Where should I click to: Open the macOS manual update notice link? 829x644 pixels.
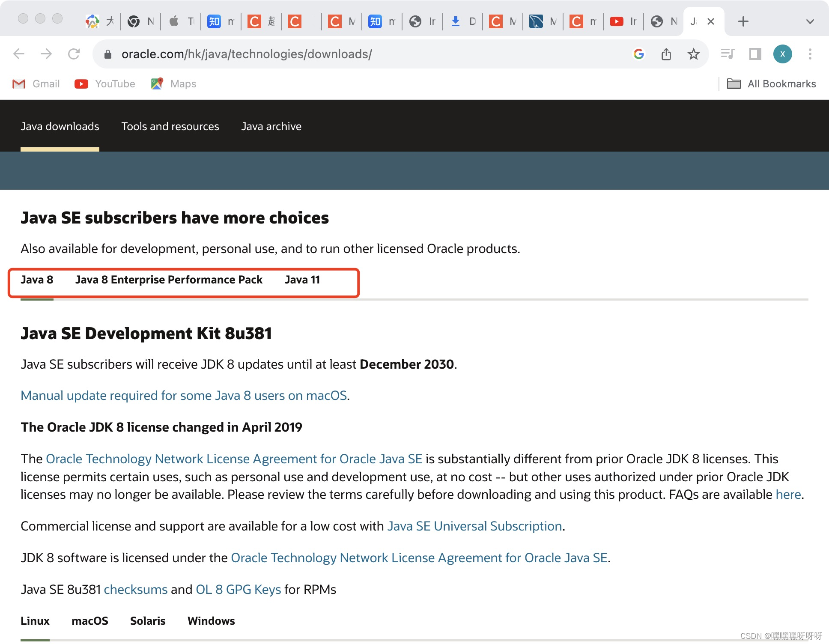(x=184, y=395)
